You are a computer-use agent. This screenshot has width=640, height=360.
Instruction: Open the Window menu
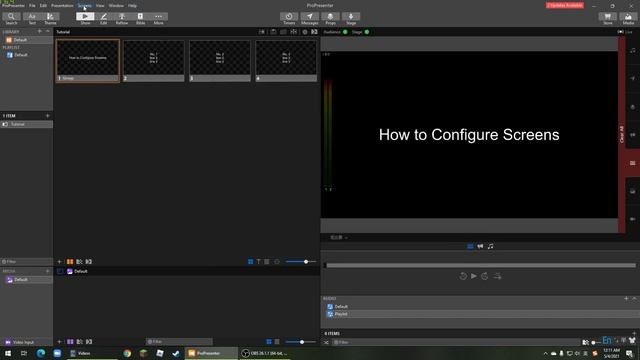click(x=116, y=6)
